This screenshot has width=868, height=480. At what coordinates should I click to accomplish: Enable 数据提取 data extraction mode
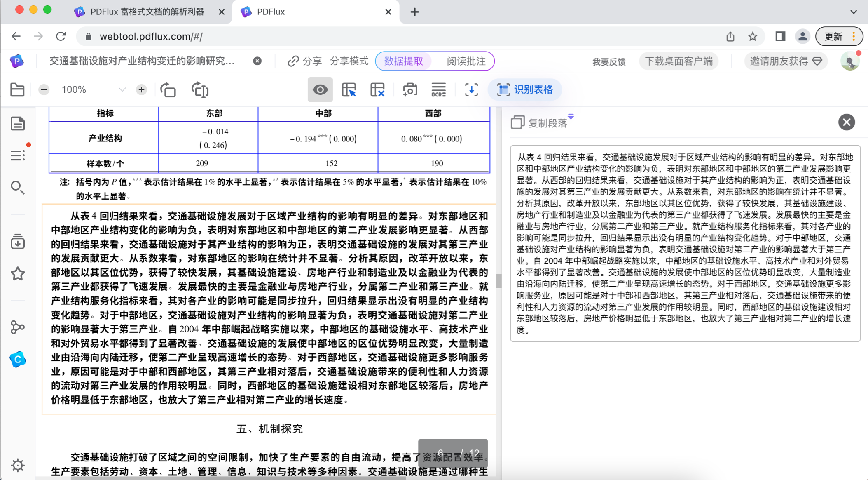pyautogui.click(x=403, y=61)
